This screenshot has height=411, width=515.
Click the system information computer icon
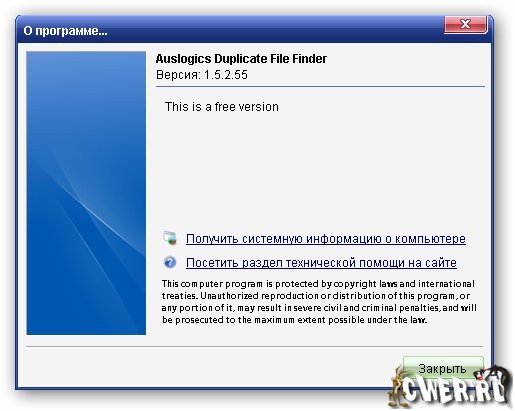[170, 238]
